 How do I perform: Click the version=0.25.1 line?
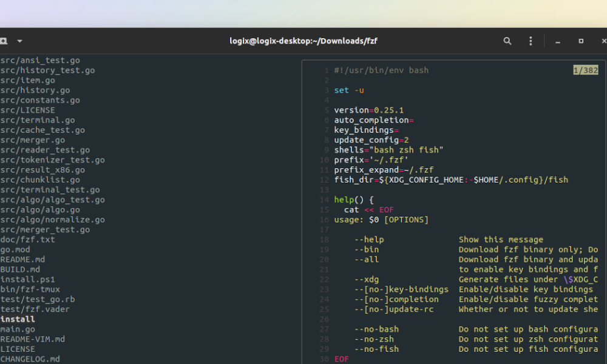point(369,110)
